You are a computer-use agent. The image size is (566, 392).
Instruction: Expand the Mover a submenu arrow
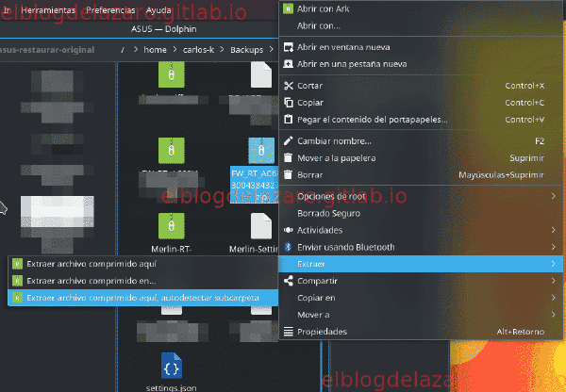click(x=553, y=315)
